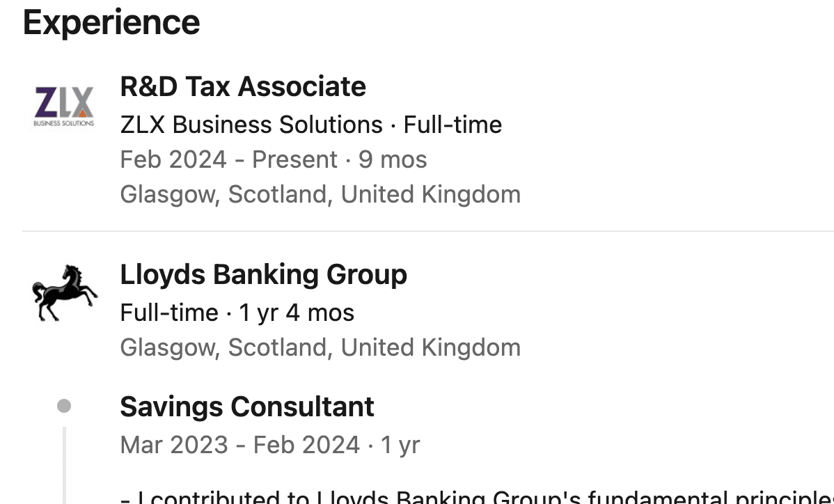Open the Lloyds Banking Group horse logo
The height and width of the screenshot is (504, 834).
click(64, 293)
